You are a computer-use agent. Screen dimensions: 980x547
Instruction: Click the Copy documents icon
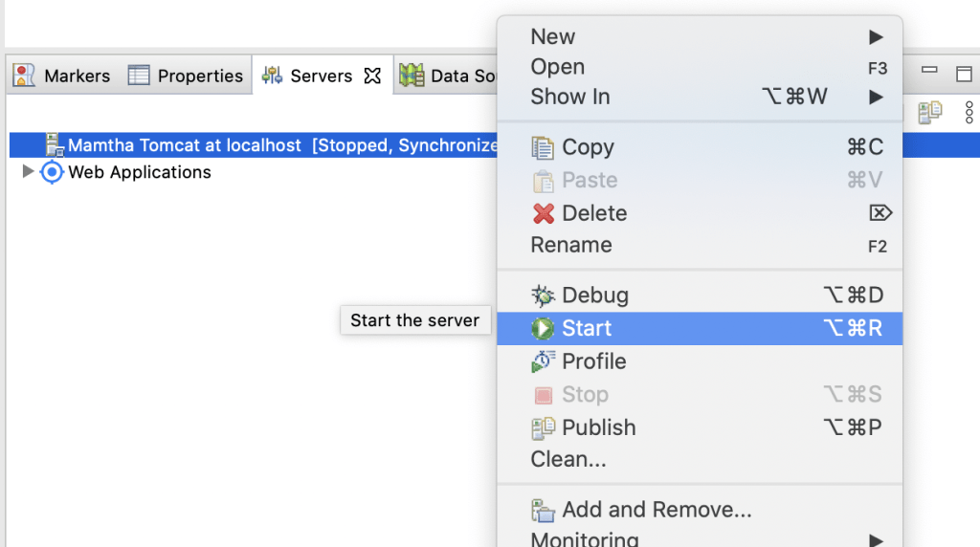543,148
